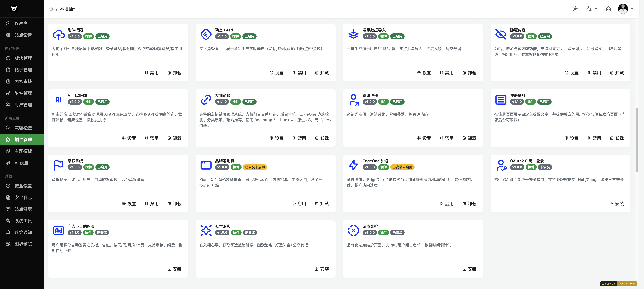The width and height of the screenshot is (644, 289).
Task: Open the user avatar menu
Action: 625,9
